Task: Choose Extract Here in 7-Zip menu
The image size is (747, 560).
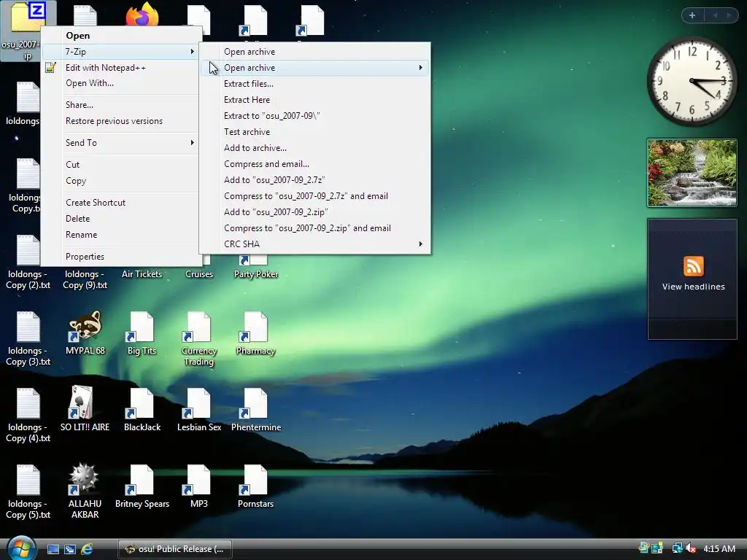Action: (x=314, y=99)
